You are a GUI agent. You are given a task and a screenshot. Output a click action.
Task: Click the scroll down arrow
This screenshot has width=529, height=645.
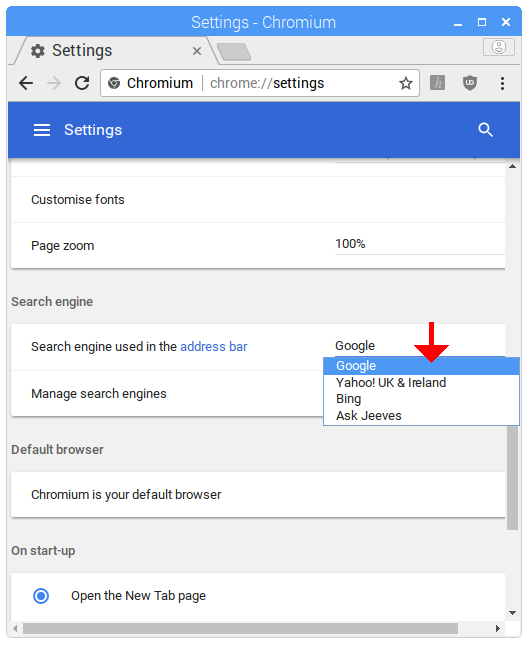pyautogui.click(x=513, y=613)
